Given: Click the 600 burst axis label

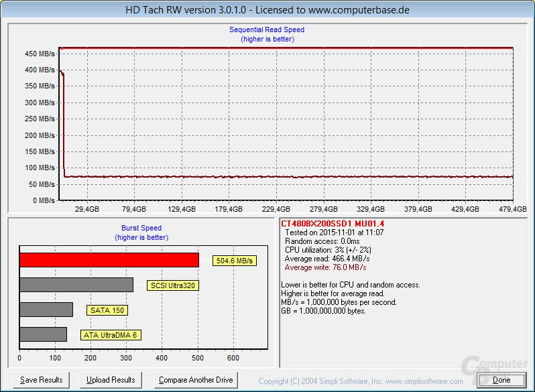Looking at the screenshot, I should click(233, 358).
